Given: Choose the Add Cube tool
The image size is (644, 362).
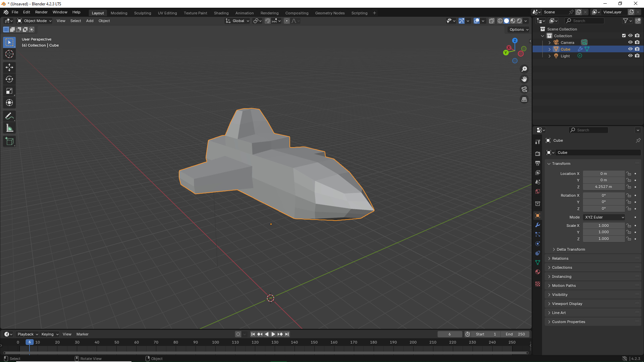Looking at the screenshot, I should click(9, 141).
